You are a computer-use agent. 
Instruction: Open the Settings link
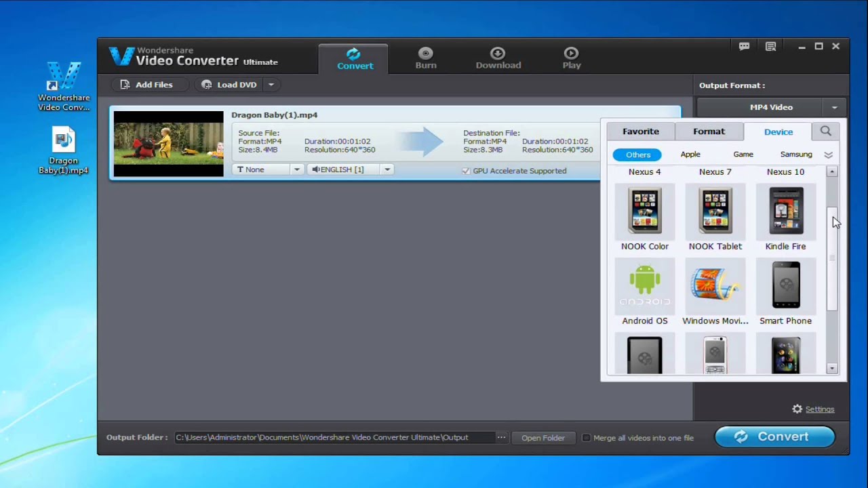tap(820, 409)
